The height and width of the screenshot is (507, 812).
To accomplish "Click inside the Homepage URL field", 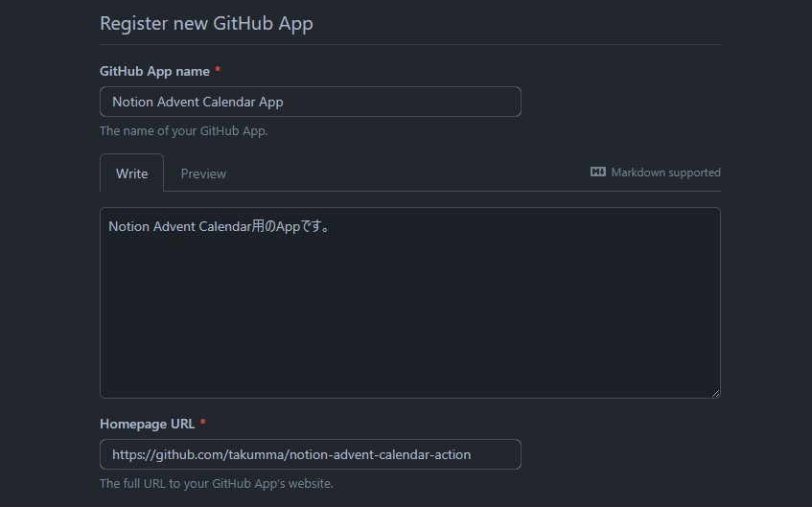I will (311, 454).
